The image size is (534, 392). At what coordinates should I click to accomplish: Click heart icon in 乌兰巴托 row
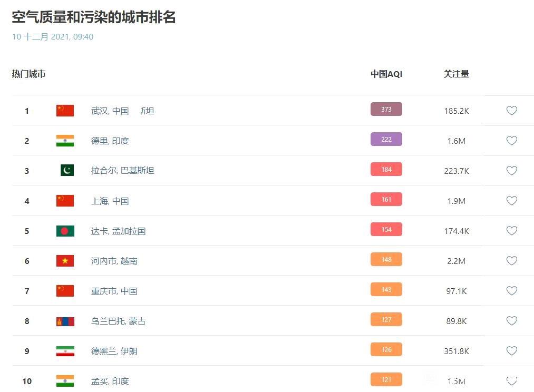point(511,321)
